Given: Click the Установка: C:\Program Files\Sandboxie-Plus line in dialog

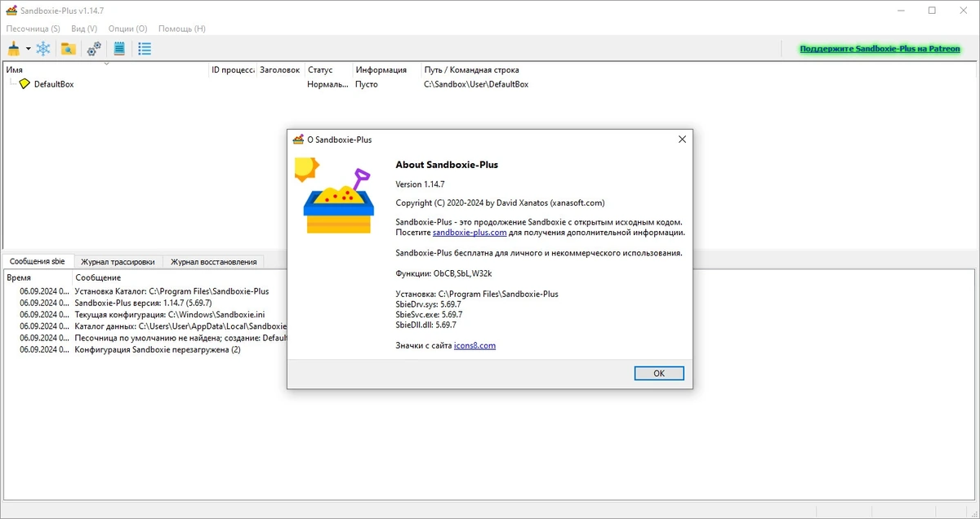Looking at the screenshot, I should pyautogui.click(x=477, y=294).
